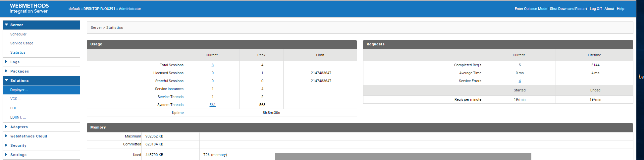The width and height of the screenshot is (644, 160).
Task: Click Server > Statistics breadcrumb
Action: 107,27
